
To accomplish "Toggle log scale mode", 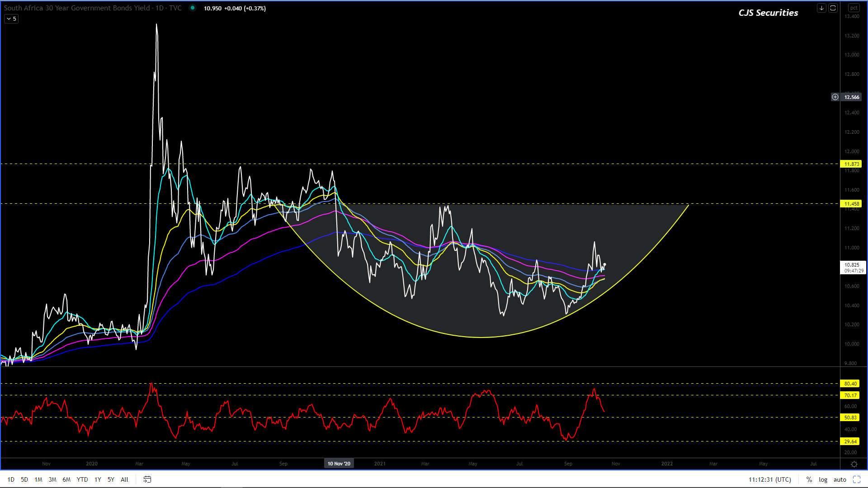I will [x=823, y=479].
